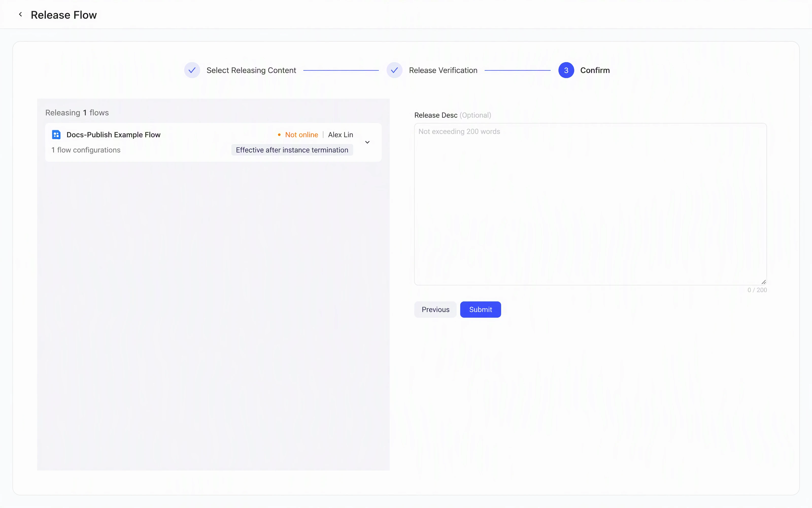Click the Release Flow page title

coord(64,15)
